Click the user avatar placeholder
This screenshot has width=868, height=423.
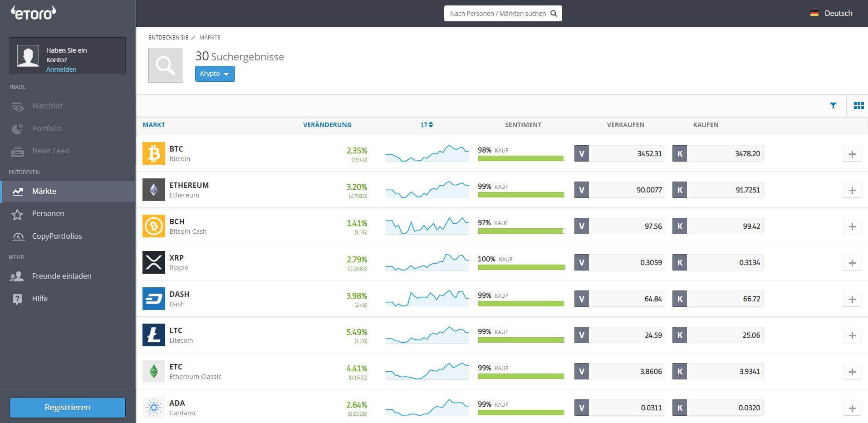(x=28, y=56)
